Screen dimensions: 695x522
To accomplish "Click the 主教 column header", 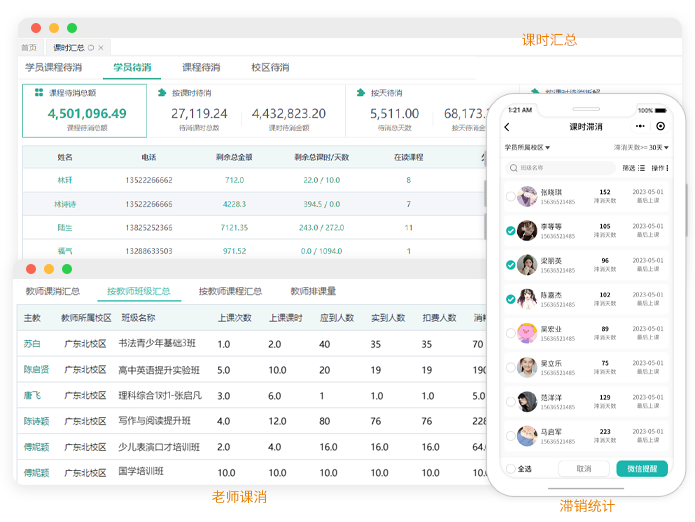I will click(32, 318).
